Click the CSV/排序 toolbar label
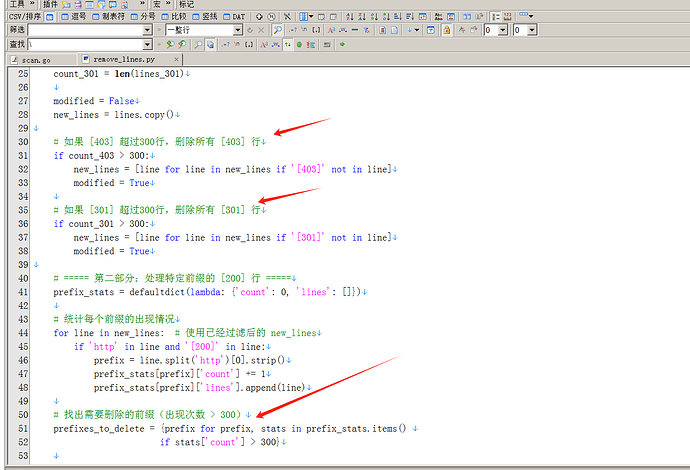Screen dimensions: 690x470 coord(24,17)
